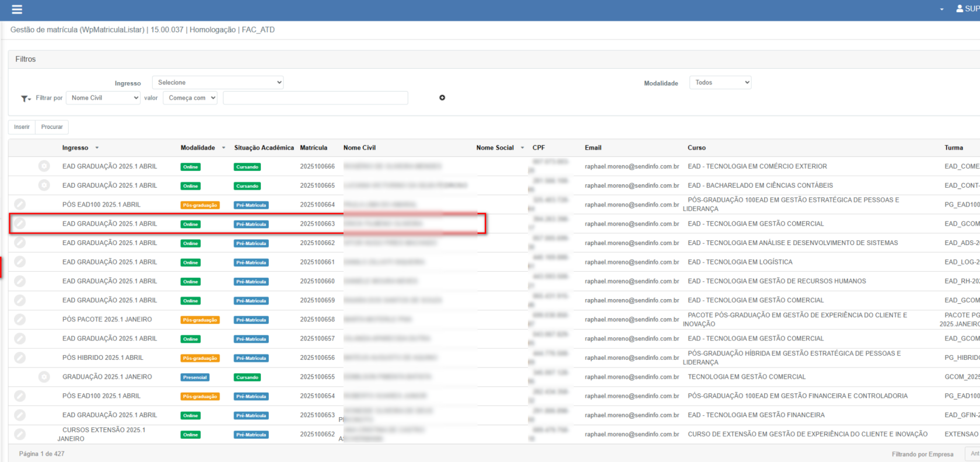Viewport: 980px width, 462px height.
Task: Edit matrícula 2025100658 with the pencil icon
Action: click(x=20, y=320)
